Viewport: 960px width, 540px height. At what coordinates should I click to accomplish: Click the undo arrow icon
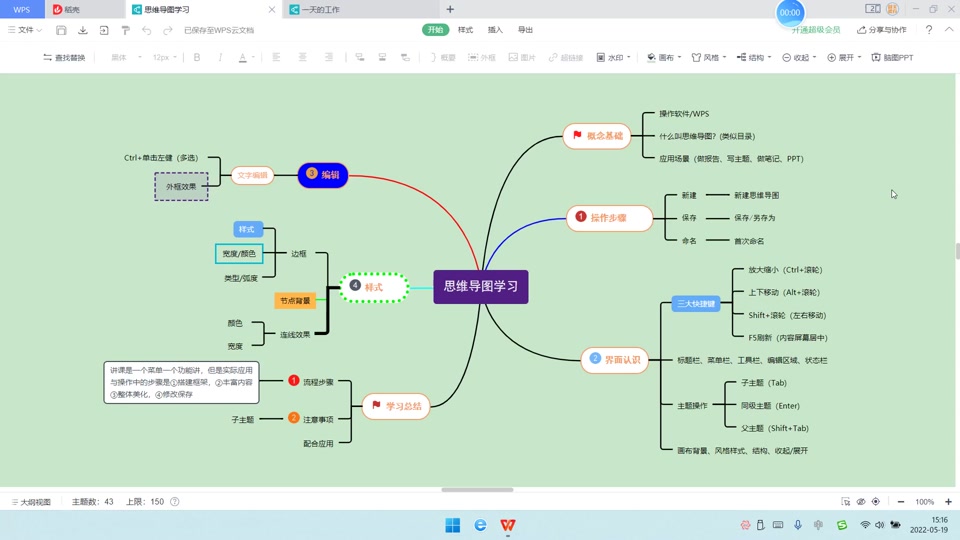pyautogui.click(x=147, y=30)
